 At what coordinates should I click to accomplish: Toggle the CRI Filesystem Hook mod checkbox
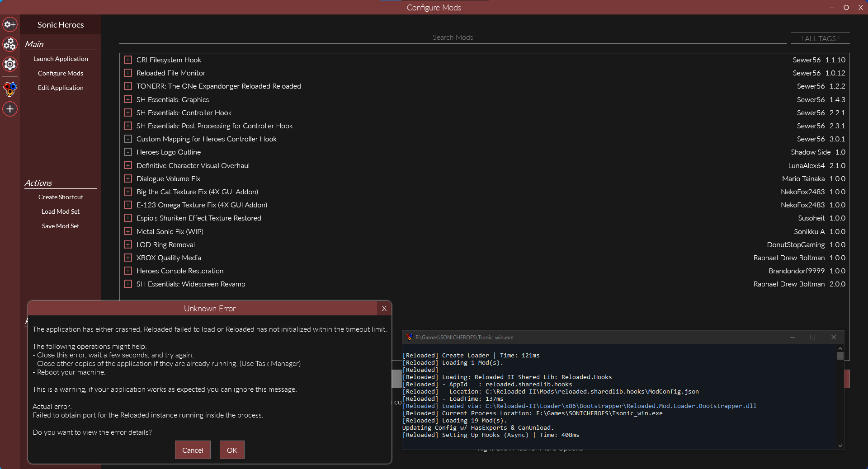coord(128,60)
